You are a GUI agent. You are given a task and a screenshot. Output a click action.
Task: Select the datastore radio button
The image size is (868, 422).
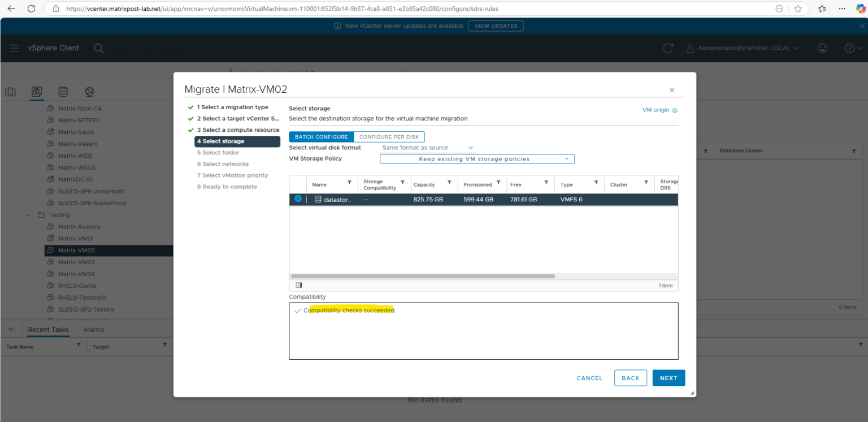click(298, 199)
